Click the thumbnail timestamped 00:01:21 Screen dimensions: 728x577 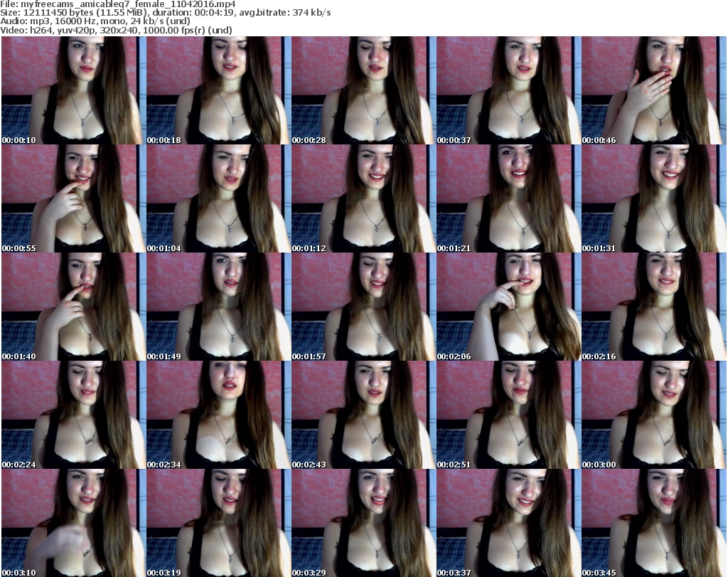[509, 198]
